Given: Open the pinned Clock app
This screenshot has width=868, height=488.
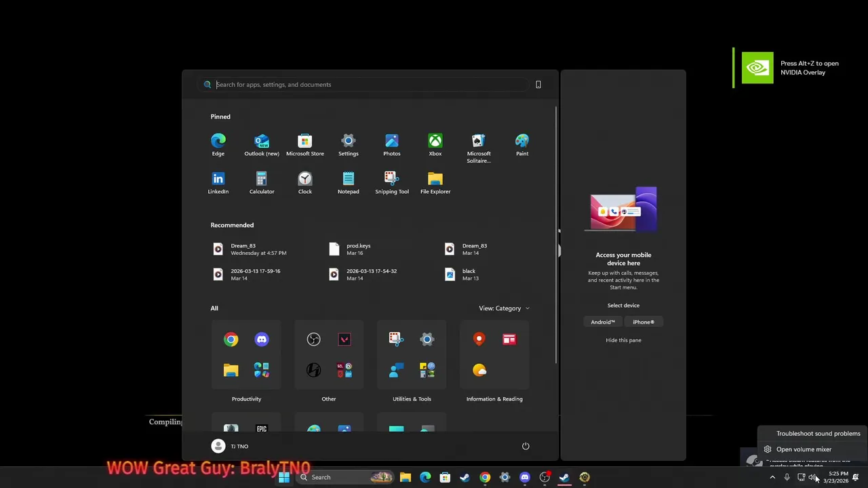Looking at the screenshot, I should 305,183.
